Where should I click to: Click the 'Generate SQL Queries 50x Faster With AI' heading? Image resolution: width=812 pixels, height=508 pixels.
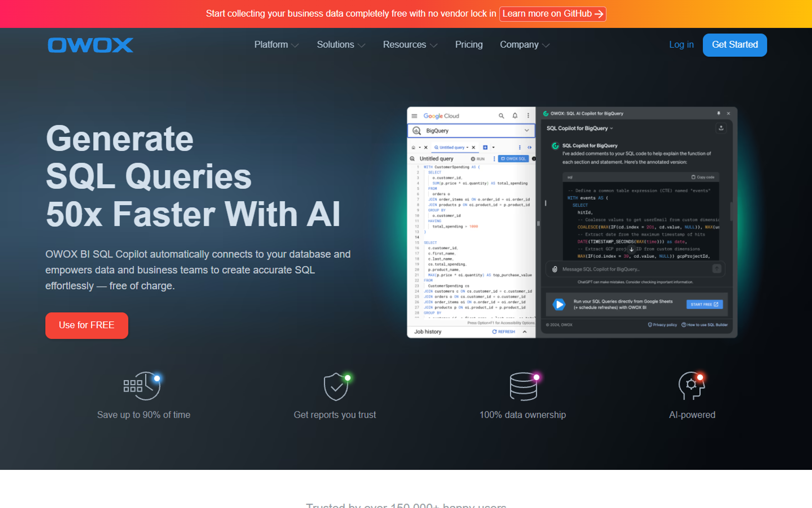coord(193,176)
